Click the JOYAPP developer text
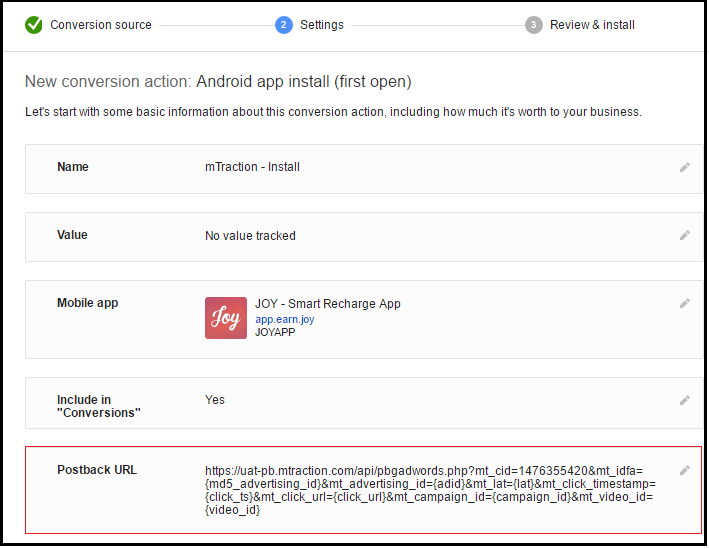This screenshot has width=709, height=549. 275,332
